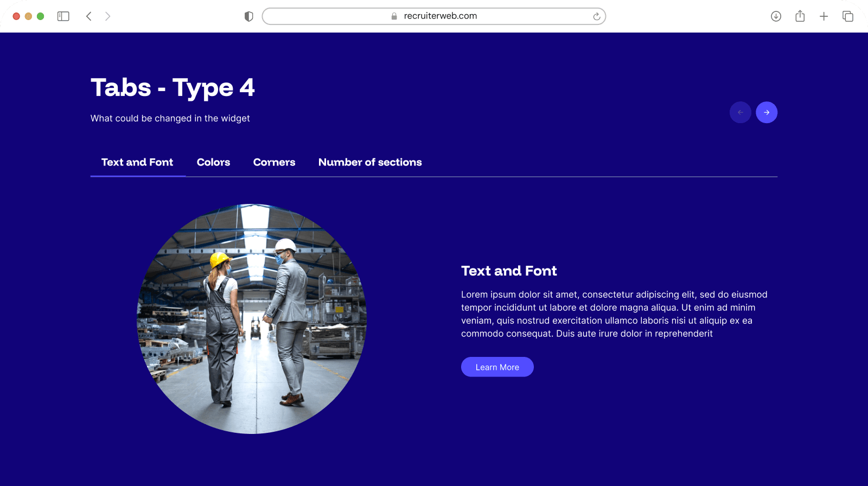868x486 pixels.
Task: Click the browser forward arrow
Action: 107,16
